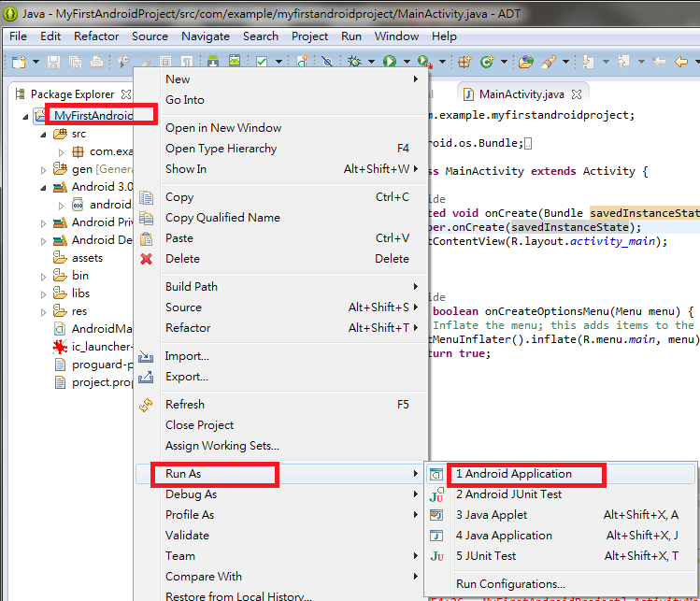Choose Validate from context menu
Image resolution: width=700 pixels, height=601 pixels.
281,536
